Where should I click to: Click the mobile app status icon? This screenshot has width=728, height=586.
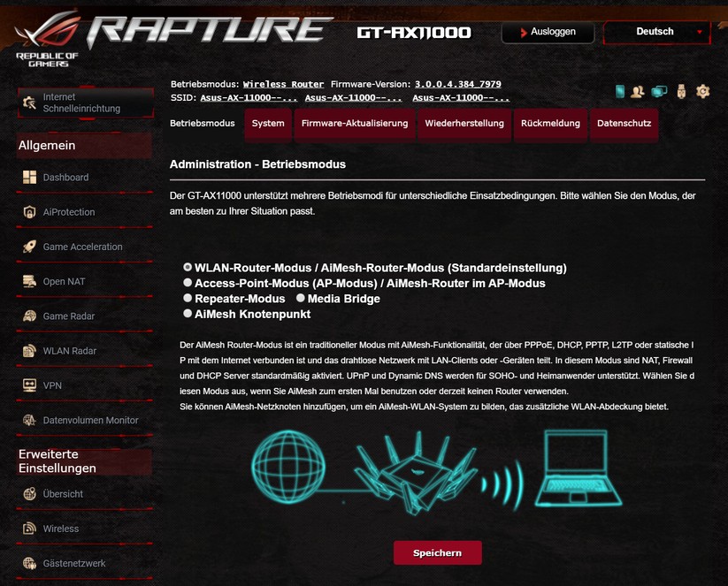tap(619, 91)
